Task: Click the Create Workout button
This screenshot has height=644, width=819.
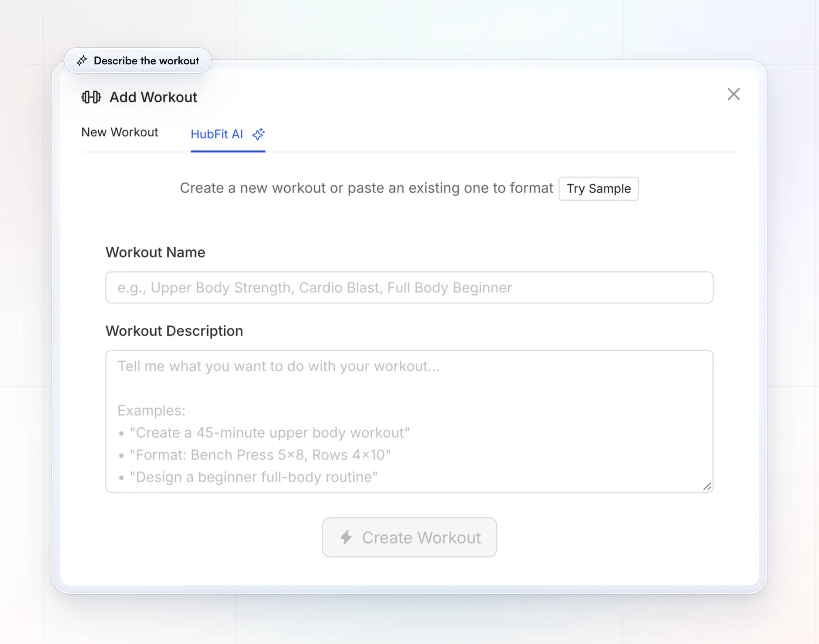Action: 409,537
